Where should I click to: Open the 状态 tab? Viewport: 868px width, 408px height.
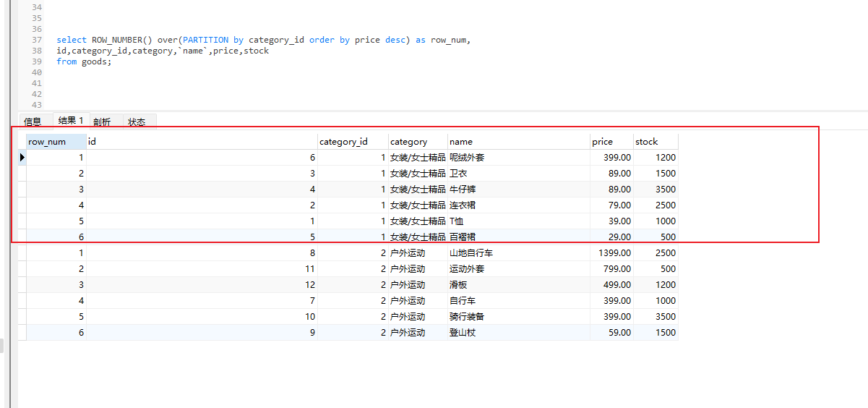pos(137,122)
